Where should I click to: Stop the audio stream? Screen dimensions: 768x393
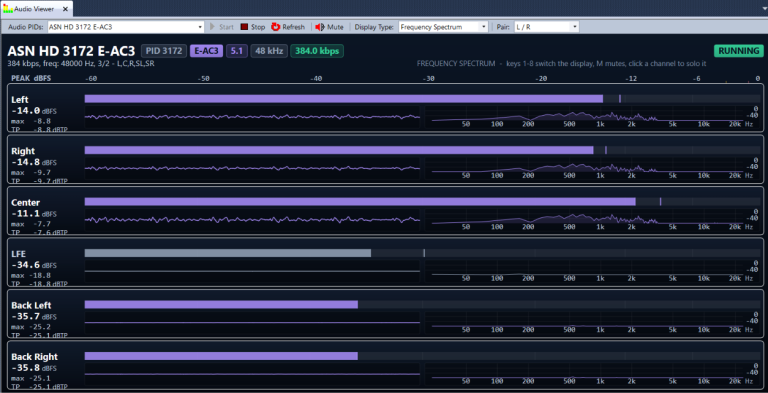[252, 27]
